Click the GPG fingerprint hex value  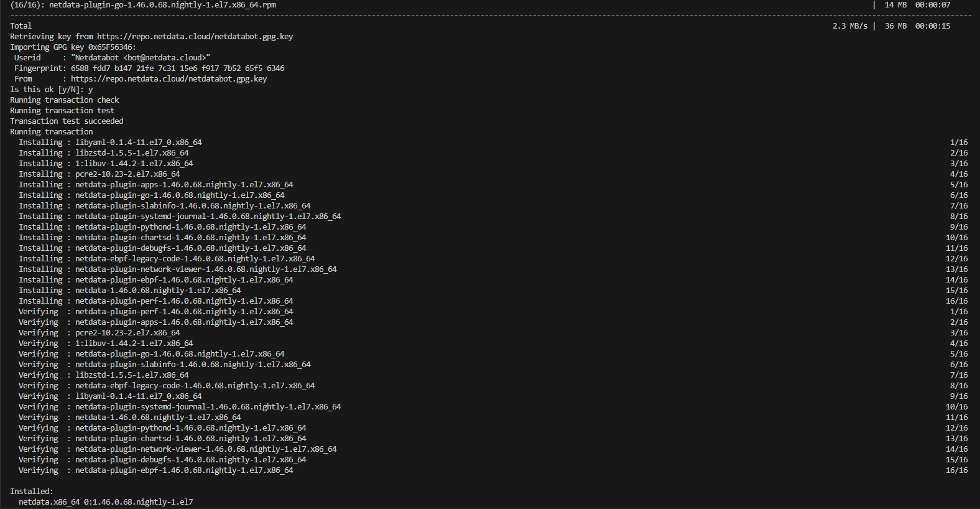177,68
